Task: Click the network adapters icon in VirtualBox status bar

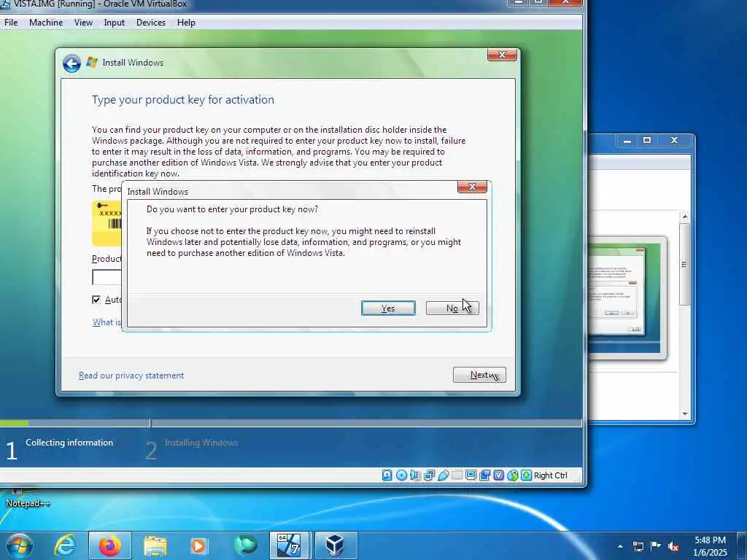Action: 429,475
